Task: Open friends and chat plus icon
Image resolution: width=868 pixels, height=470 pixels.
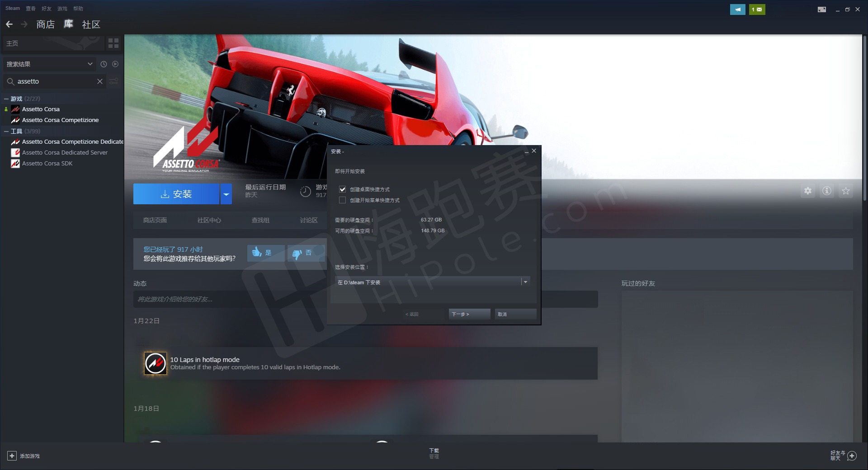Action: tap(852, 456)
